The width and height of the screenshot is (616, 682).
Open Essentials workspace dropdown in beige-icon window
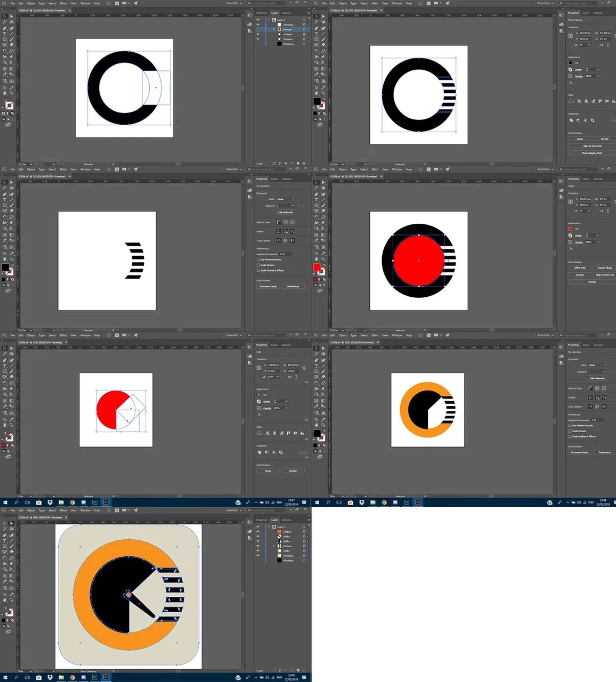[x=233, y=510]
